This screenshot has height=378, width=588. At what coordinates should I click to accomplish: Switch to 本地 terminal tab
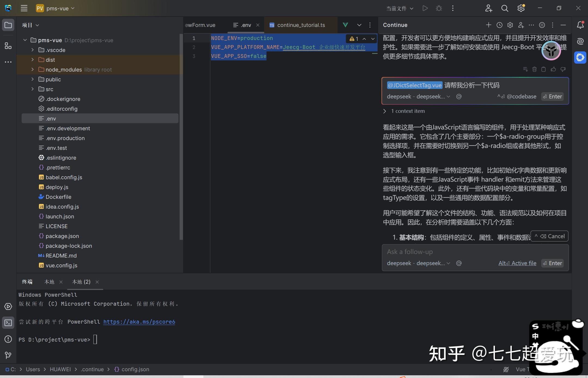coord(49,282)
